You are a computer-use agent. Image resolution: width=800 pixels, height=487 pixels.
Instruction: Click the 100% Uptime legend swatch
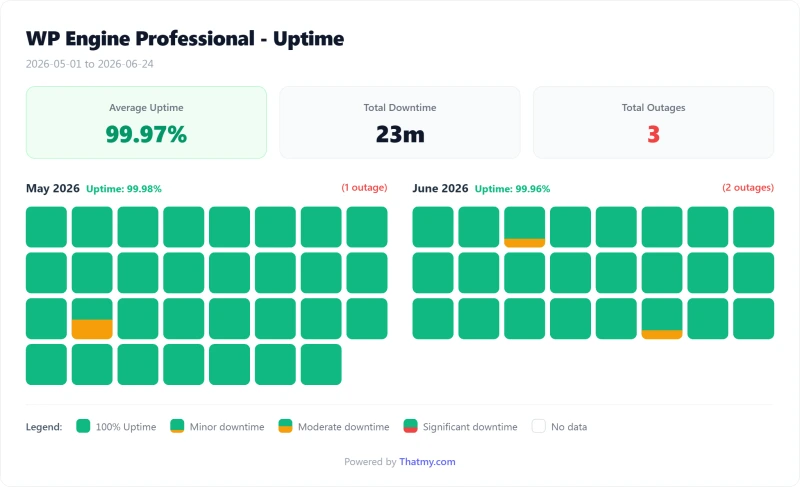83,426
